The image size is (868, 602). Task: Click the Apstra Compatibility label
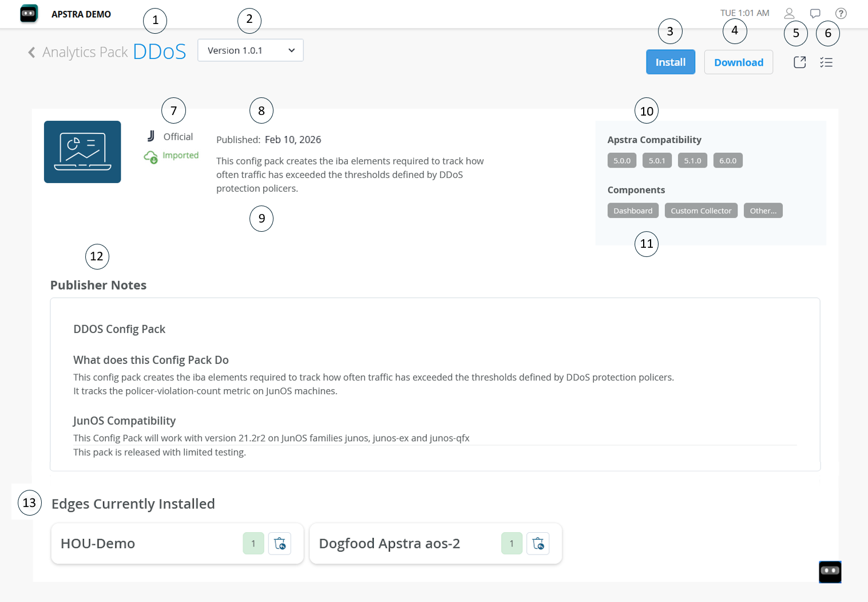(655, 140)
